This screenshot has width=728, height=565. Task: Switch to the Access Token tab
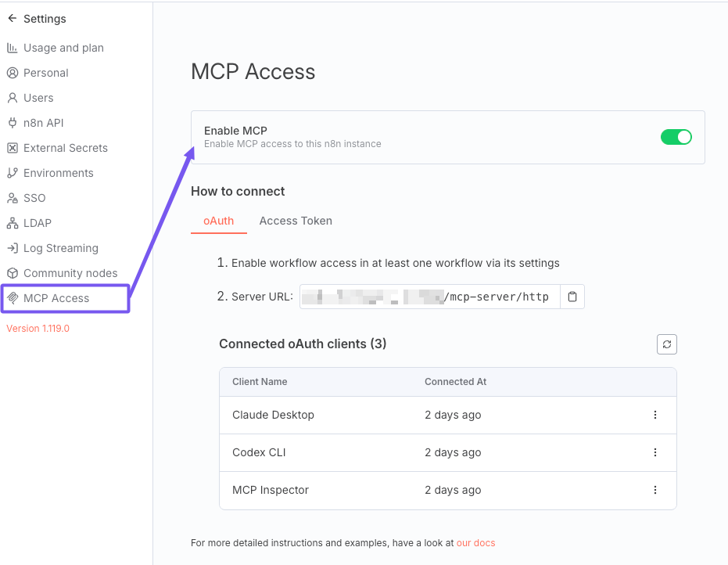pos(296,221)
